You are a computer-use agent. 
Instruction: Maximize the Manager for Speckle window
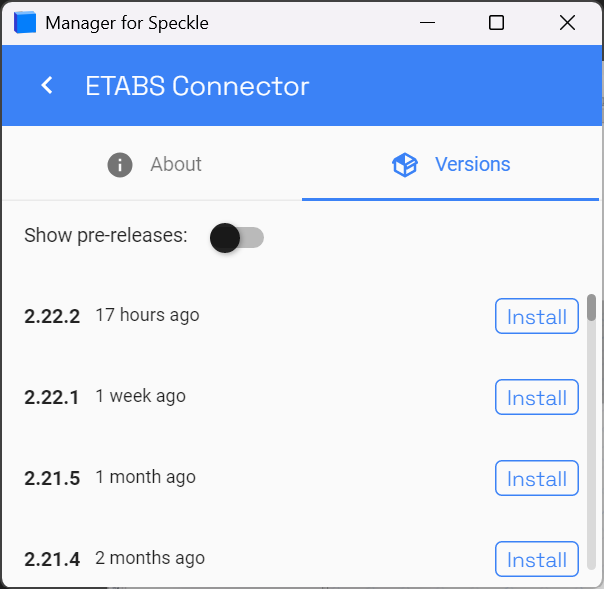tap(496, 22)
